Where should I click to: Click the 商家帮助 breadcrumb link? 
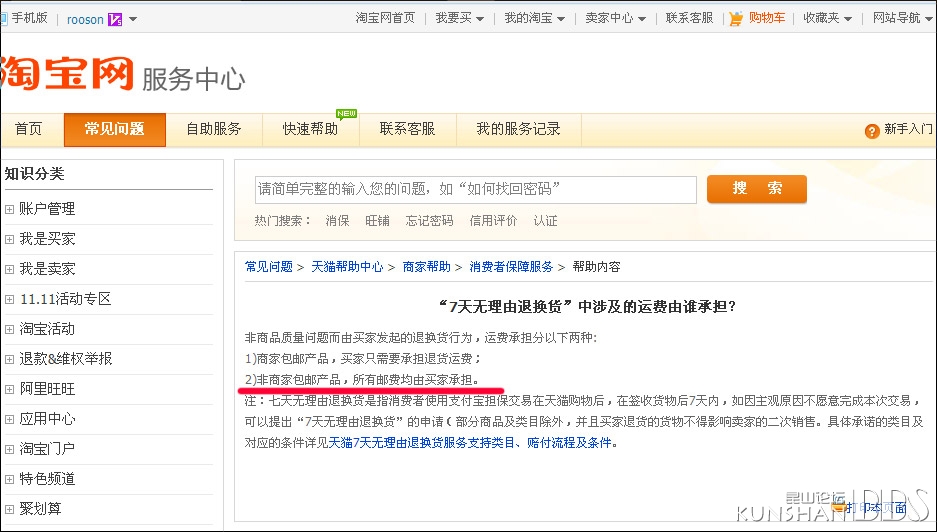point(426,267)
